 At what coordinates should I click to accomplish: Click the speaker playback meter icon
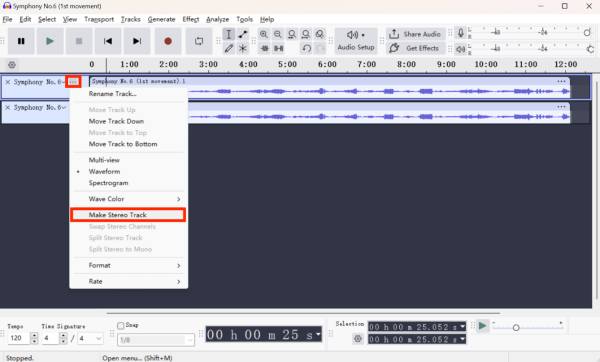461,49
